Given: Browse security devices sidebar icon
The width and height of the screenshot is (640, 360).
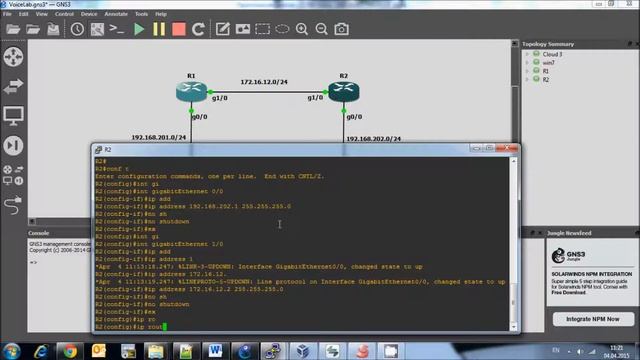Looking at the screenshot, I should pyautogui.click(x=13, y=145).
